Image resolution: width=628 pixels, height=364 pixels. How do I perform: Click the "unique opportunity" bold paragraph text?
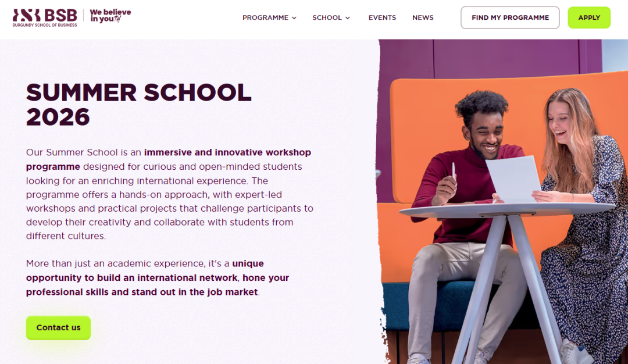pos(158,277)
